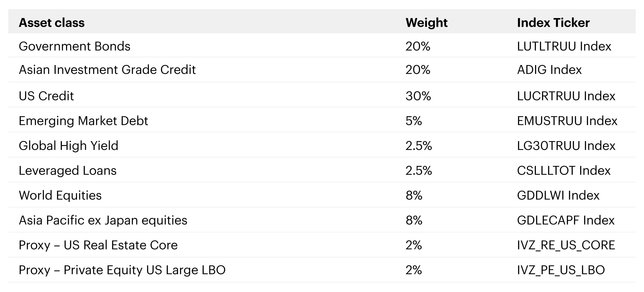Select the ADIG Index ticker cell

point(549,70)
